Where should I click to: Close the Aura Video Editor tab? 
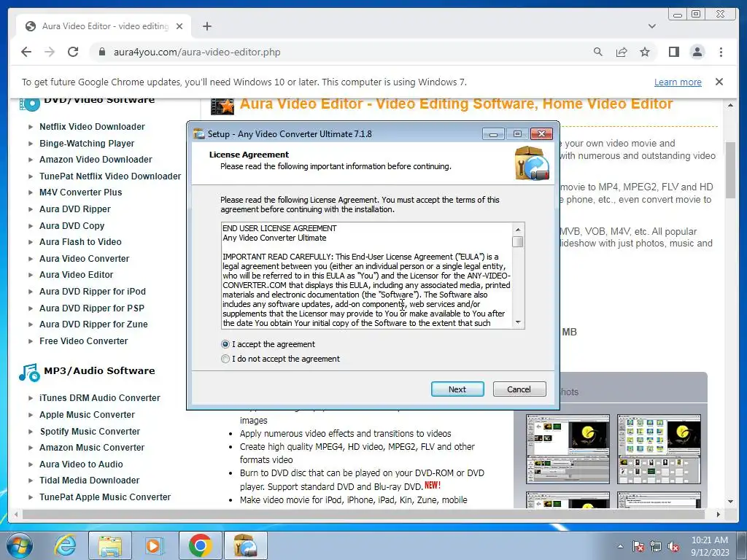coord(179,26)
